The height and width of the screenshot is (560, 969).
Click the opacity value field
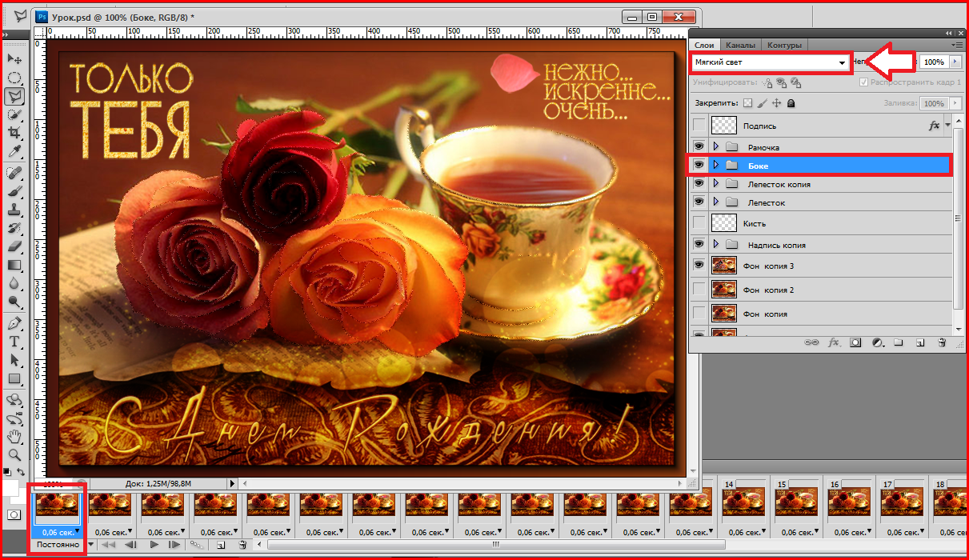(932, 62)
